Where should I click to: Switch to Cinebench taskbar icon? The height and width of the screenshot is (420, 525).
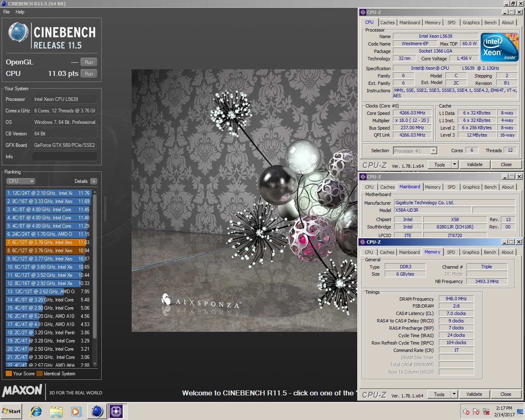pyautogui.click(x=97, y=411)
